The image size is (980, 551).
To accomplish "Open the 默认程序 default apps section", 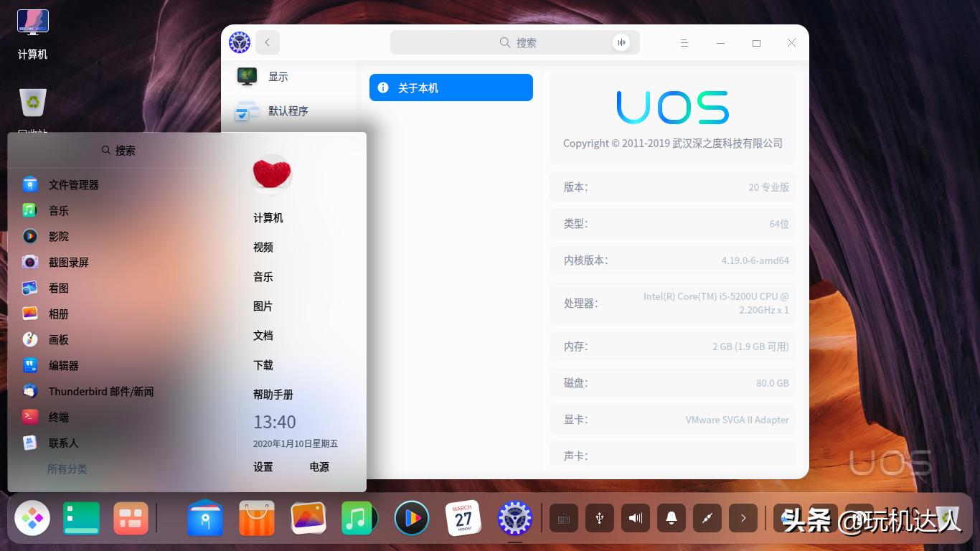I will click(x=290, y=111).
